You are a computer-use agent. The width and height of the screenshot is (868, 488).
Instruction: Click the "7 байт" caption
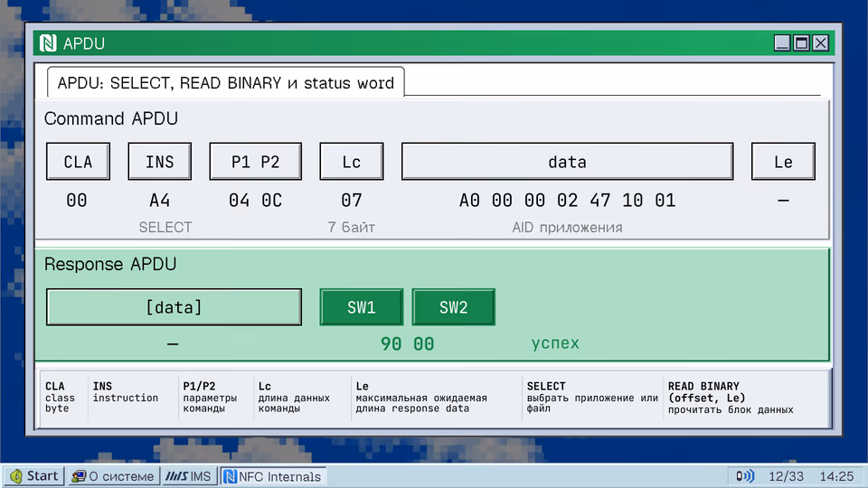[x=352, y=228]
